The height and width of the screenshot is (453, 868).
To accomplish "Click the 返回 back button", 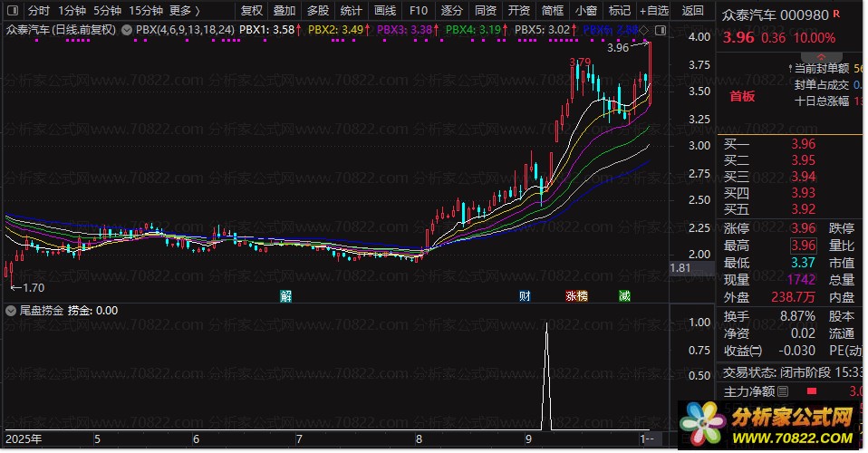I will (692, 11).
